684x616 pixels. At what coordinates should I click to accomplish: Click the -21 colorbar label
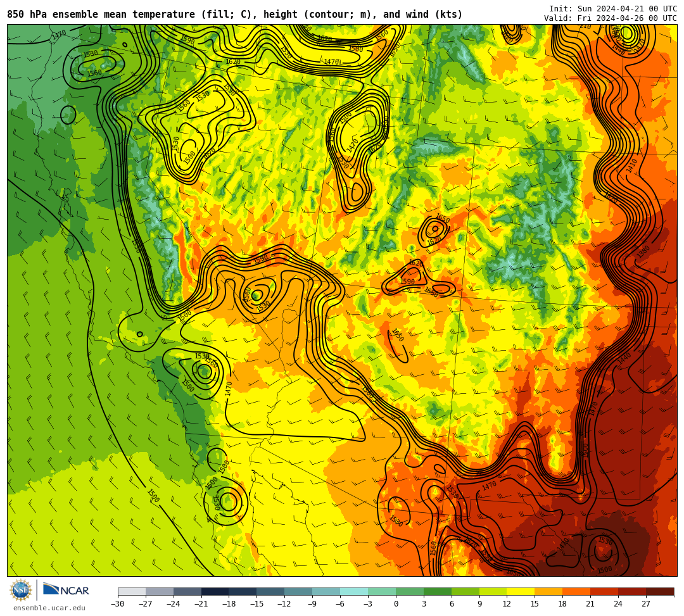(201, 604)
